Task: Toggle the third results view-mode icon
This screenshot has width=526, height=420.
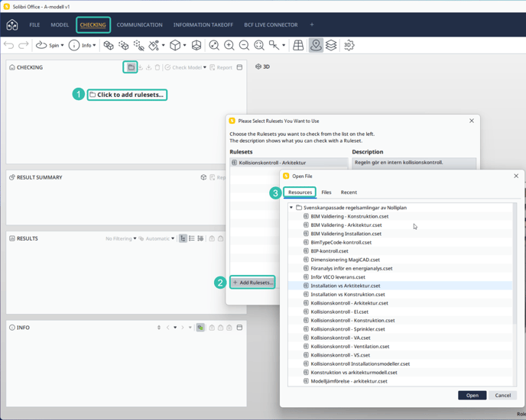Action: [x=200, y=238]
